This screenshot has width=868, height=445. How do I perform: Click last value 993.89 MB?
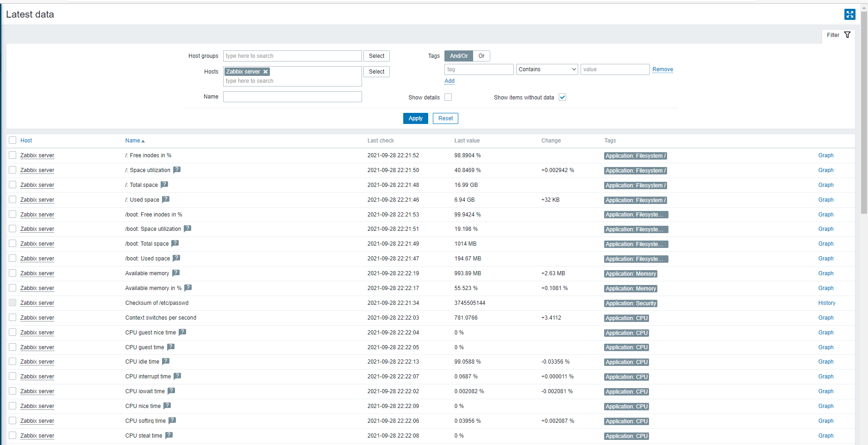468,273
